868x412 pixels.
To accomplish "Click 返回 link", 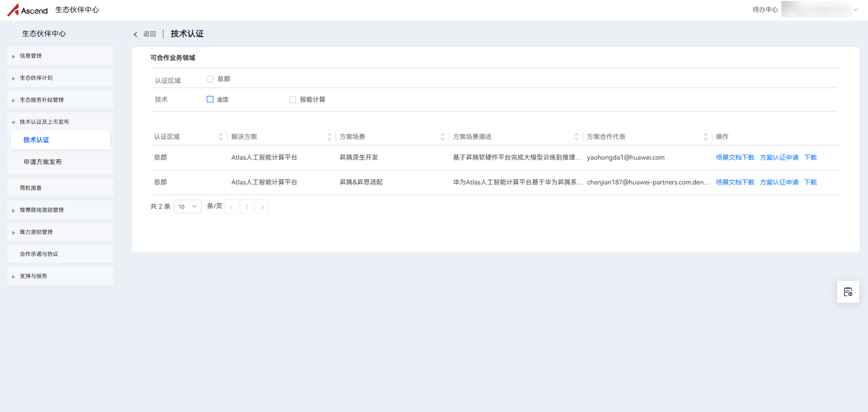I will click(x=149, y=34).
